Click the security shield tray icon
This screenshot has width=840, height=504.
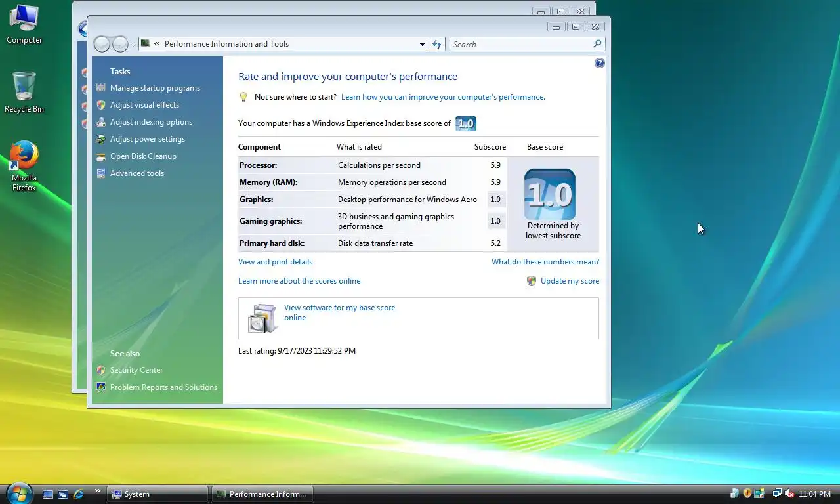tap(747, 493)
